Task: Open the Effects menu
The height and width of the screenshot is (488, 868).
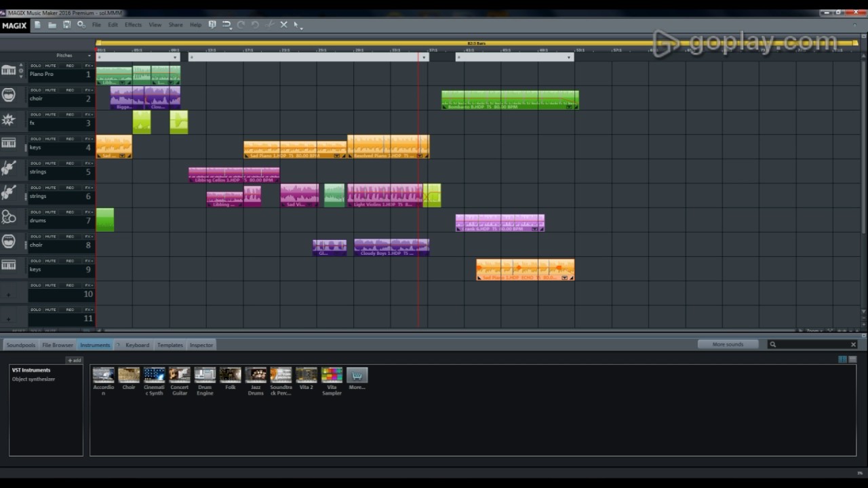Action: tap(133, 25)
